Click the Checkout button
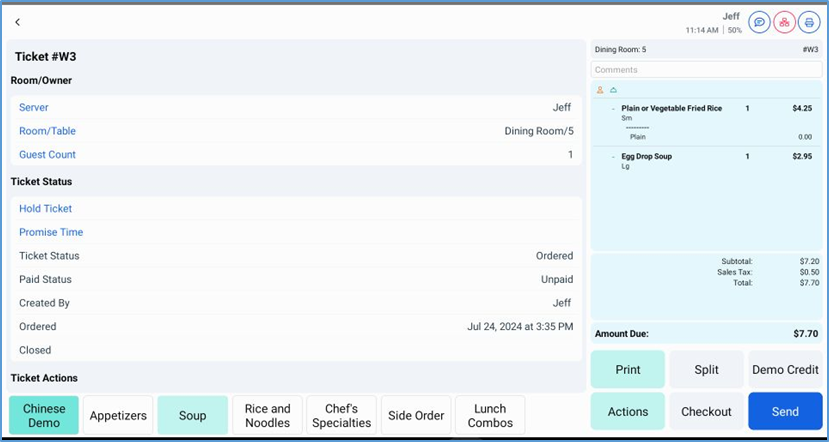This screenshot has width=829, height=442. pyautogui.click(x=706, y=411)
